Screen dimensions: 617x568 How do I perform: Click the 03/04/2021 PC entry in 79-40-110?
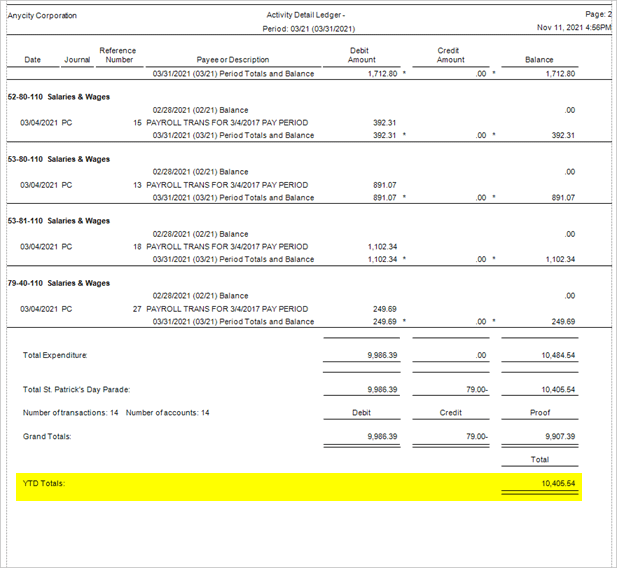46,309
